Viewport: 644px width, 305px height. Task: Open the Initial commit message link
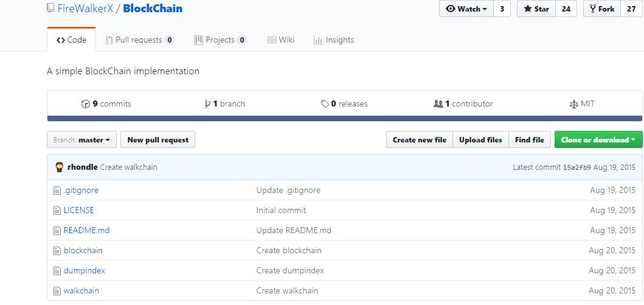tap(282, 210)
